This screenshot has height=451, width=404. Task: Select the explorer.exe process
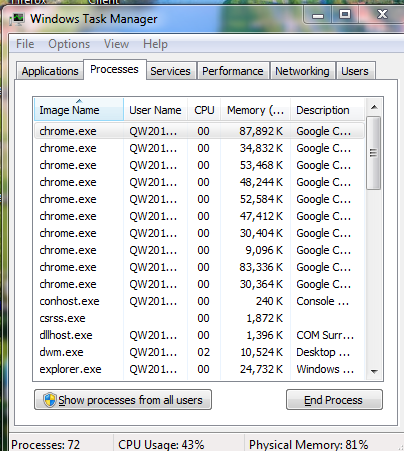point(199,369)
